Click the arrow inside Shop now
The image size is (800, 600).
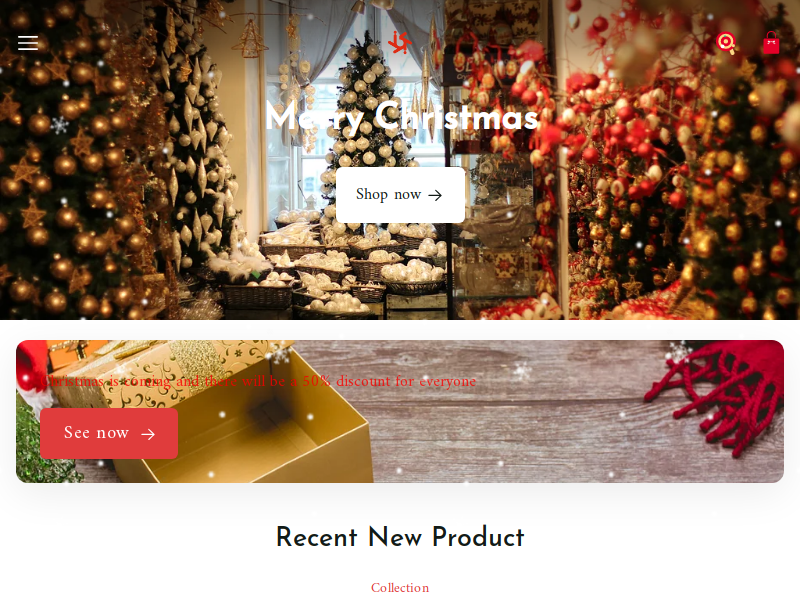[x=435, y=195]
